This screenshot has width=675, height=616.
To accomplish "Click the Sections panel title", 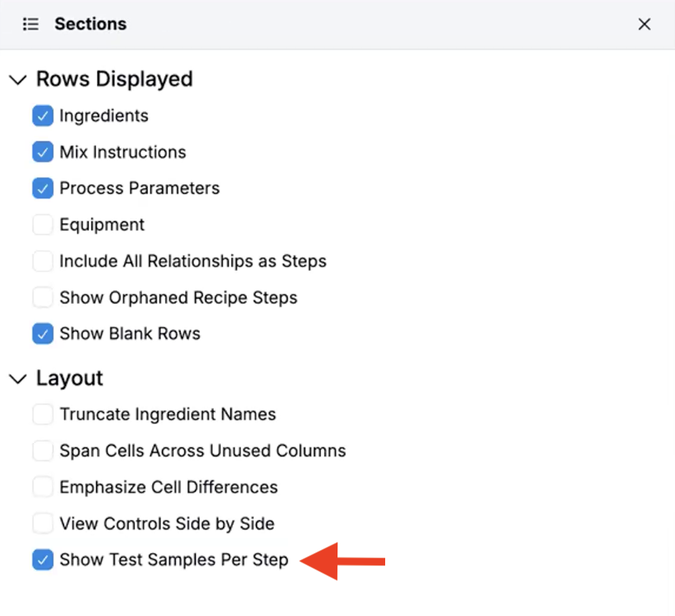I will tap(90, 25).
